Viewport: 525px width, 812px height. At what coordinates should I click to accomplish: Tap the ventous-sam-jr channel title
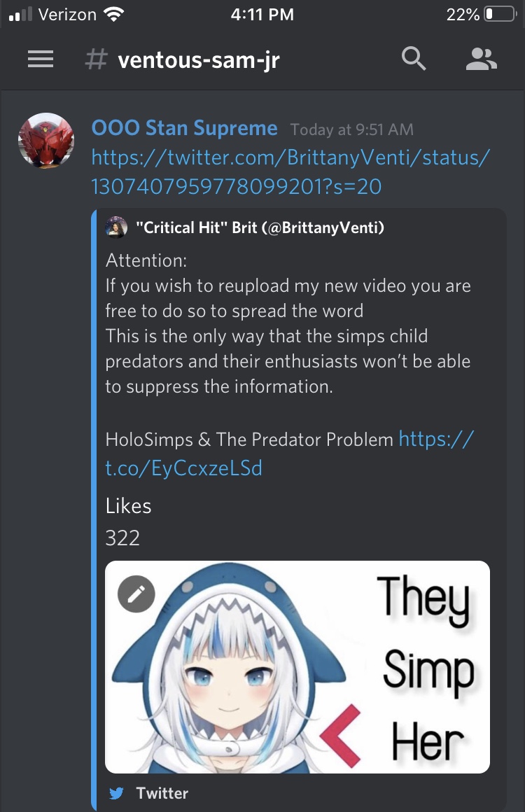(x=199, y=60)
